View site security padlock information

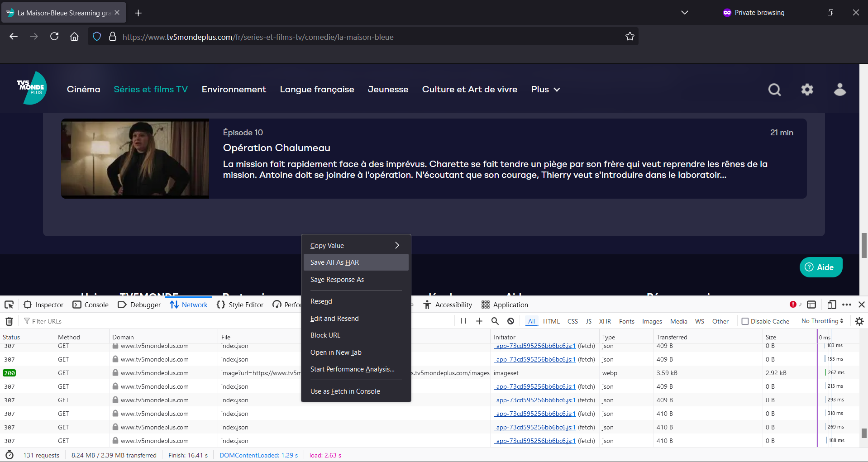(x=113, y=37)
